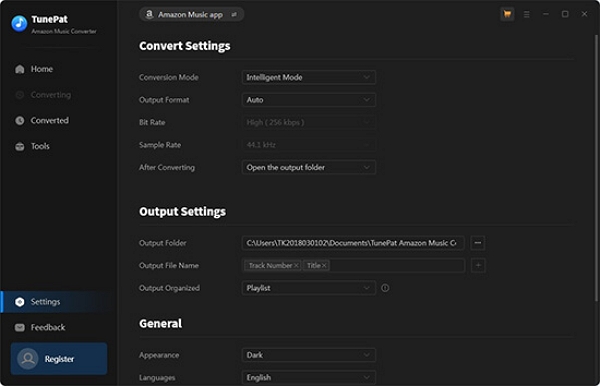Click the Feedback envelope icon
The width and height of the screenshot is (600, 386).
coord(20,327)
